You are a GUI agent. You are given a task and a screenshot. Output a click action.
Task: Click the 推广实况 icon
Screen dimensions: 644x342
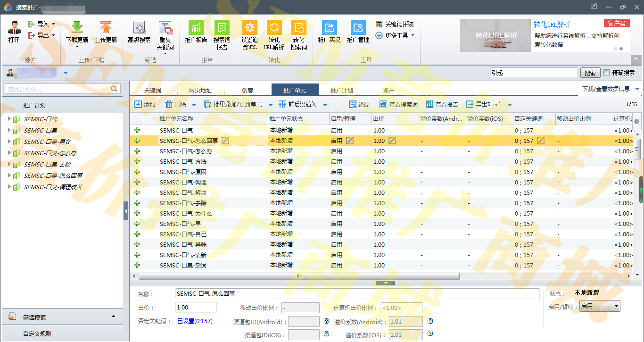click(329, 28)
